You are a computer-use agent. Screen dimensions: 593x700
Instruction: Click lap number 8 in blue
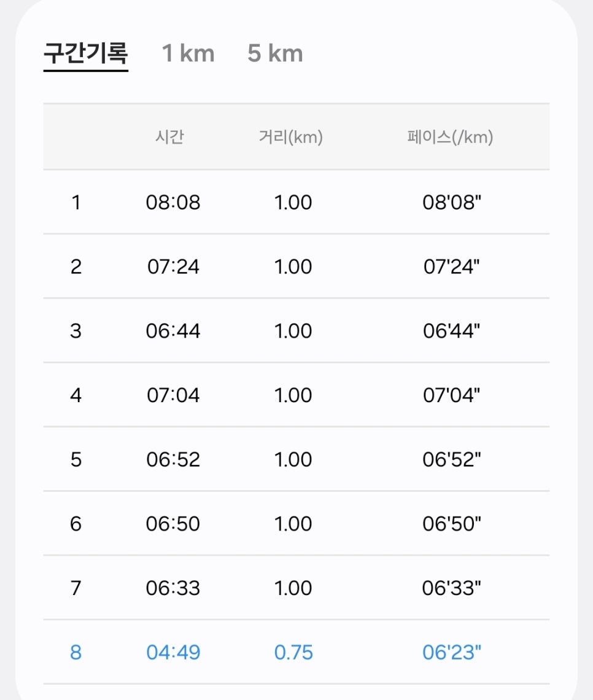[76, 652]
